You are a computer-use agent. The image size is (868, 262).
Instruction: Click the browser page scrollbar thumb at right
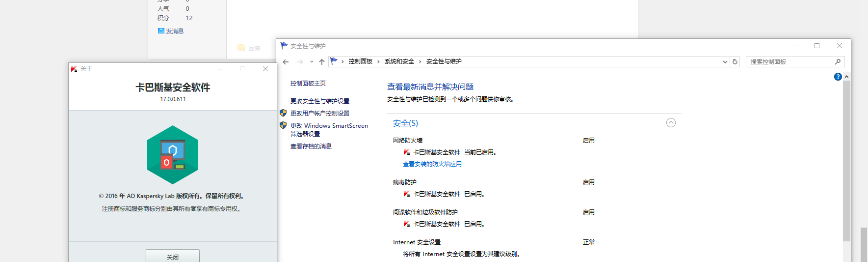click(864, 244)
